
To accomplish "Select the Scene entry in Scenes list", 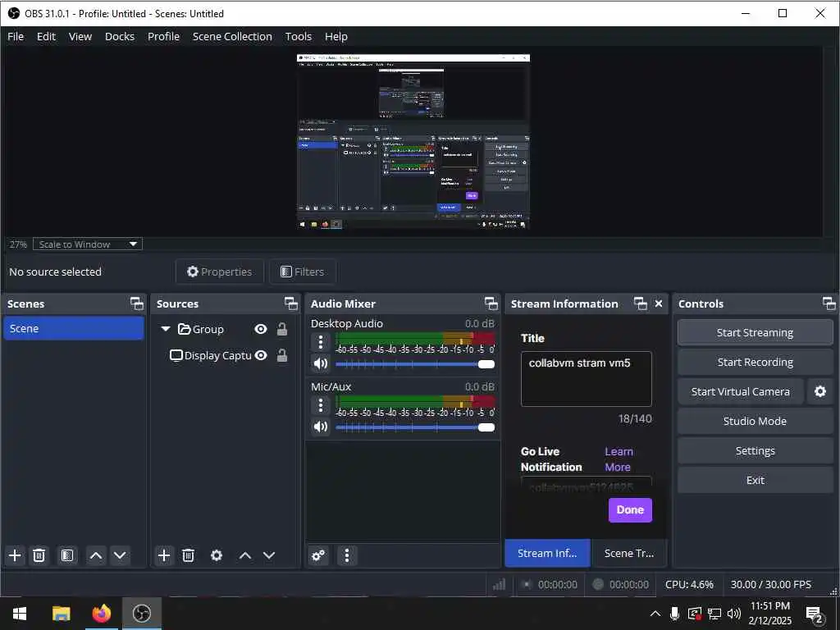I will pos(74,328).
